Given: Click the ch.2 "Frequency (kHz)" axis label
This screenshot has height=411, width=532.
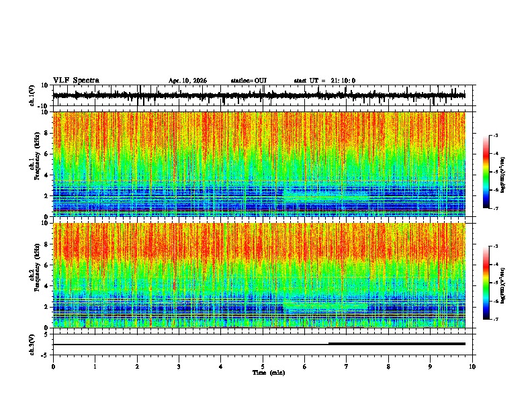Looking at the screenshot, I should pyautogui.click(x=38, y=267).
